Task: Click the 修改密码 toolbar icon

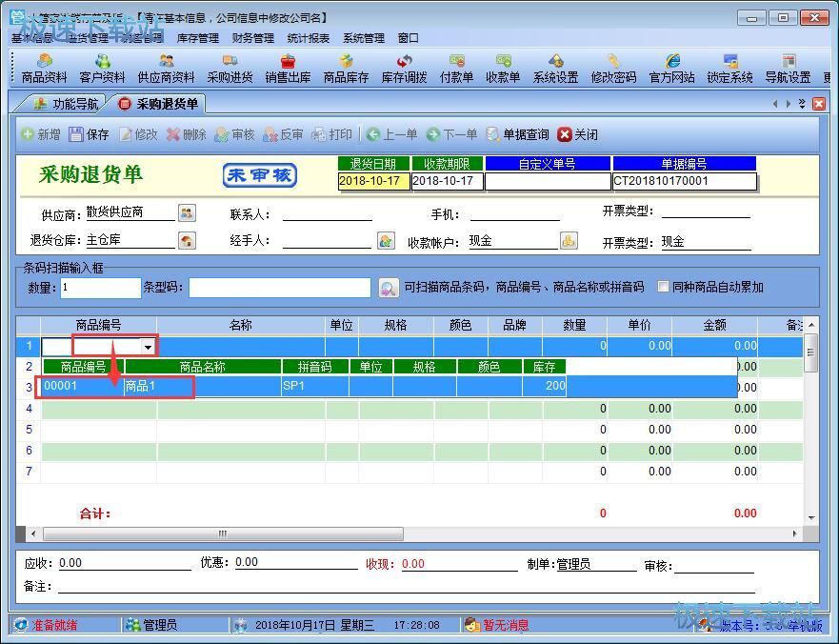Action: 613,69
